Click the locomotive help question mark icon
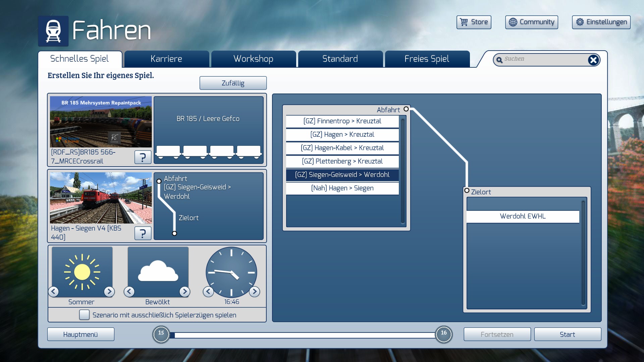This screenshot has width=644, height=362. click(143, 157)
